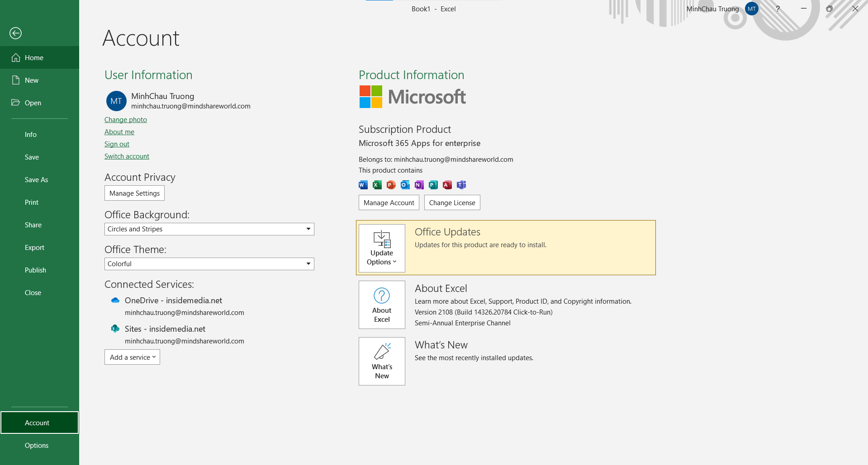Open the Update Options menu button
868x465 pixels.
pos(382,248)
